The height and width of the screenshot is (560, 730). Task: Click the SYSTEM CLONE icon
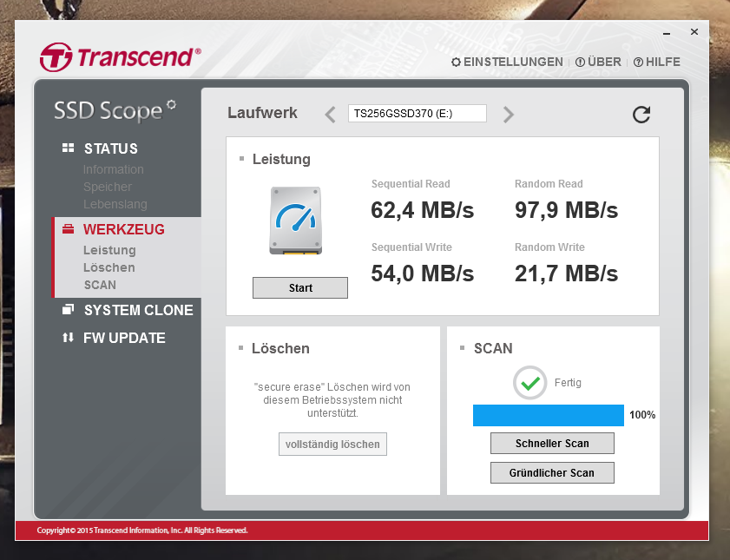(68, 310)
